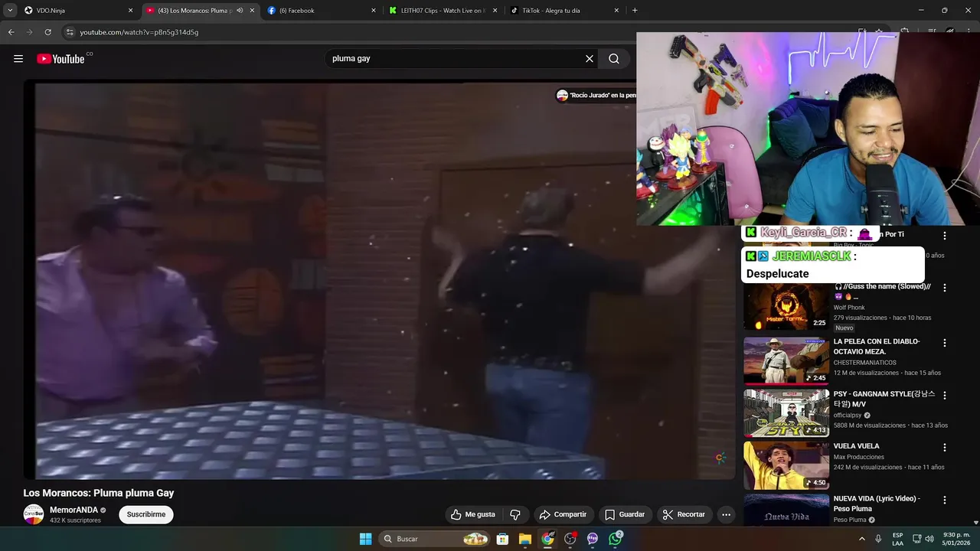Click the Windows taskbar Buscar box

tap(433, 539)
